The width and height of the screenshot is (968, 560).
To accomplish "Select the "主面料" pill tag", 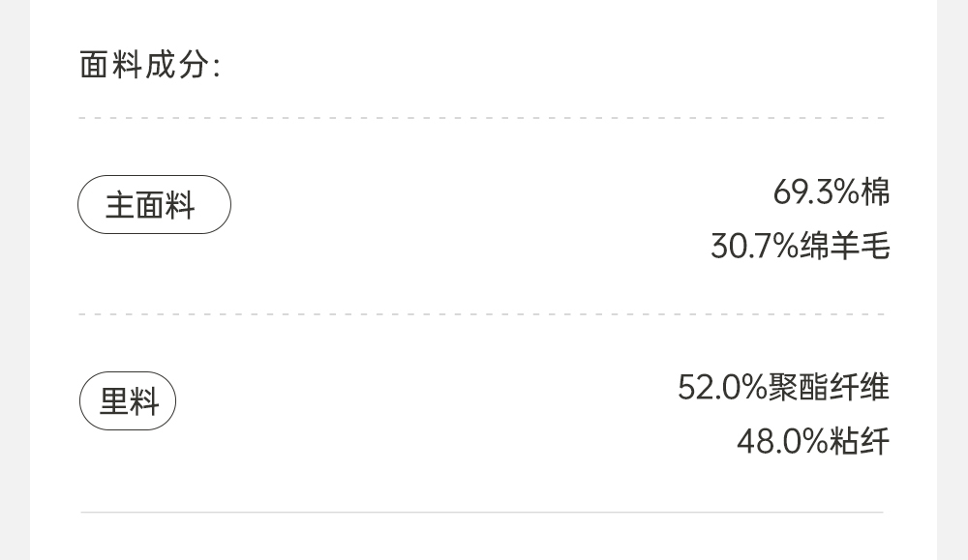I will tap(154, 205).
